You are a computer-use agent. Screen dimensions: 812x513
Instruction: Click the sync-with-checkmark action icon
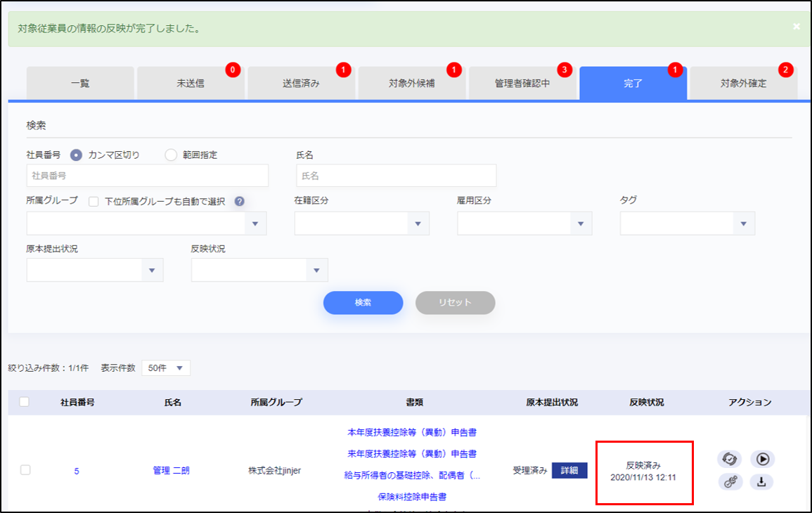coord(729,459)
